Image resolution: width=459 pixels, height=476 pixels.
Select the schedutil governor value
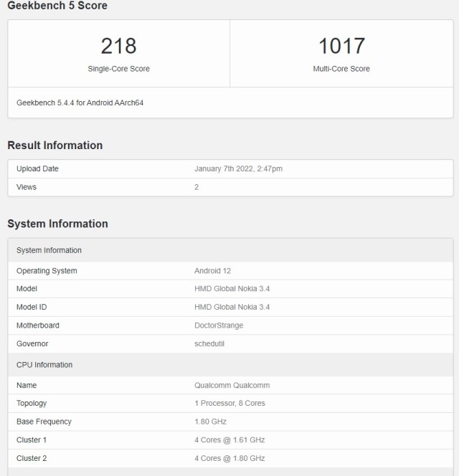(x=209, y=343)
